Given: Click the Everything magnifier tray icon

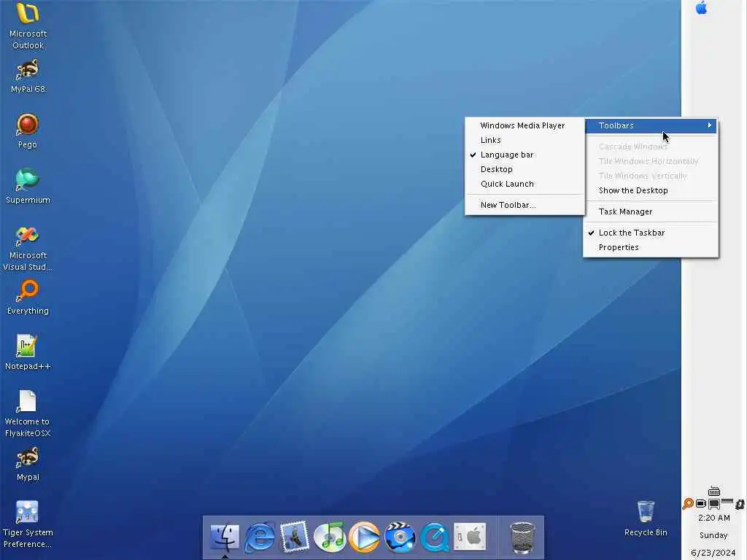Looking at the screenshot, I should coord(688,504).
